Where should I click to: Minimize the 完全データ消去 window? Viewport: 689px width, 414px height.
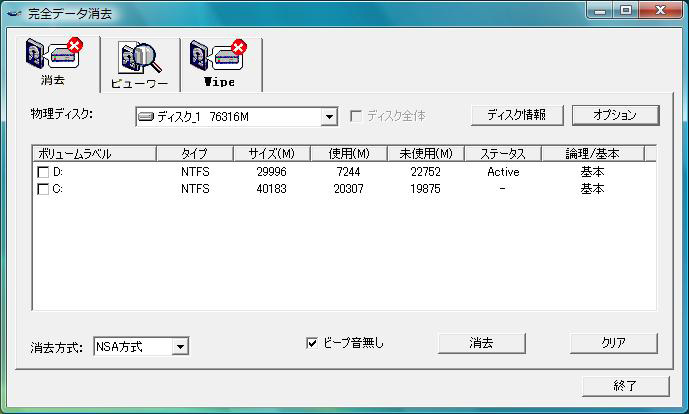(600, 11)
